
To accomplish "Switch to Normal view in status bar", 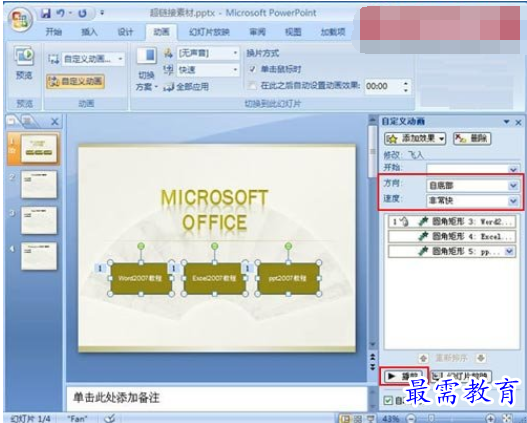I will (x=345, y=419).
